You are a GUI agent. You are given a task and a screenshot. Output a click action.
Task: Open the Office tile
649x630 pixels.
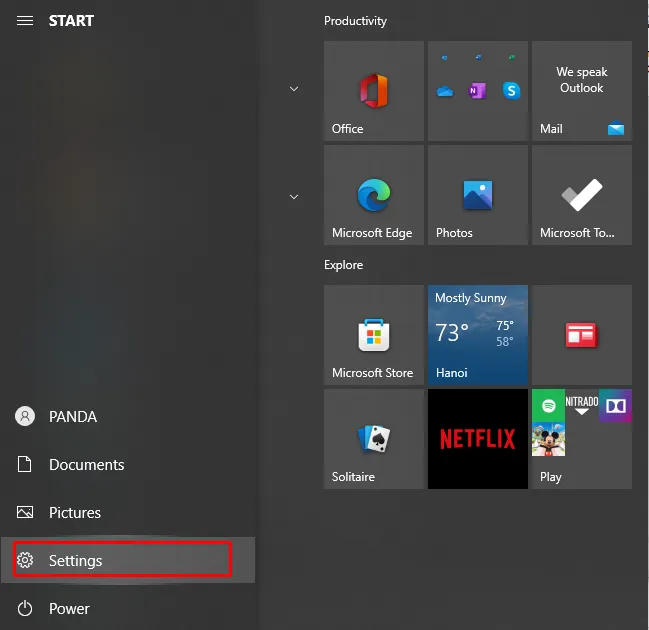coord(374,91)
